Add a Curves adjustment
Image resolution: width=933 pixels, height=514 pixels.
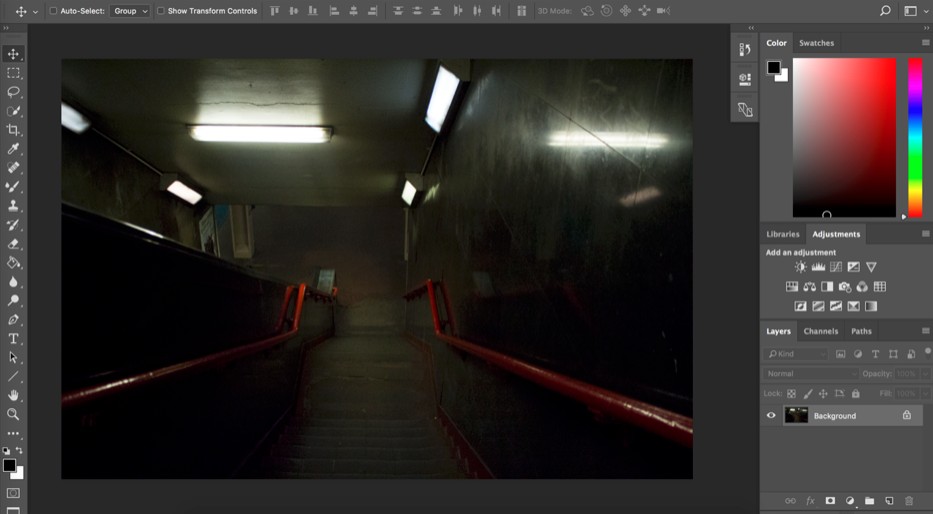click(836, 267)
